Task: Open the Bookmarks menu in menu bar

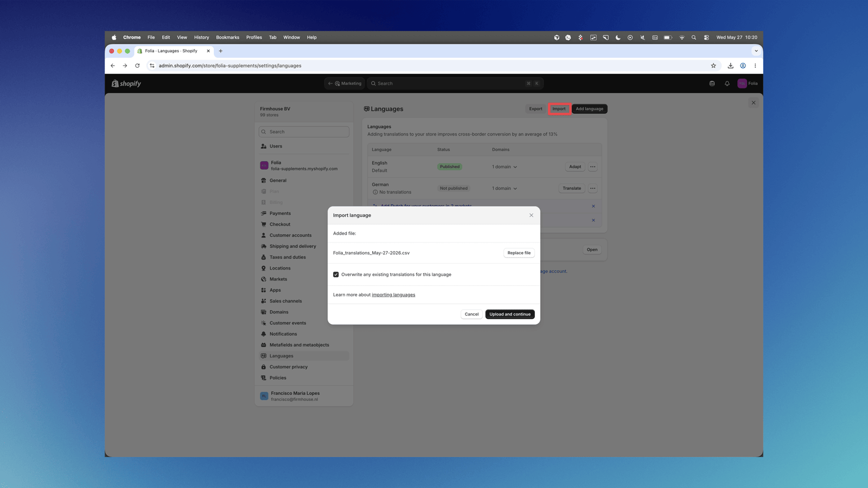Action: point(227,37)
